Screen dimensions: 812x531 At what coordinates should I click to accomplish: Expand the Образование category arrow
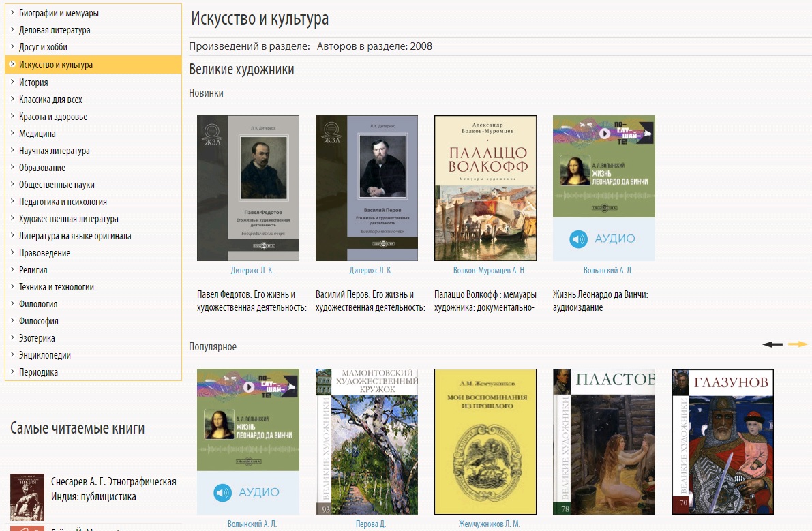[12, 167]
